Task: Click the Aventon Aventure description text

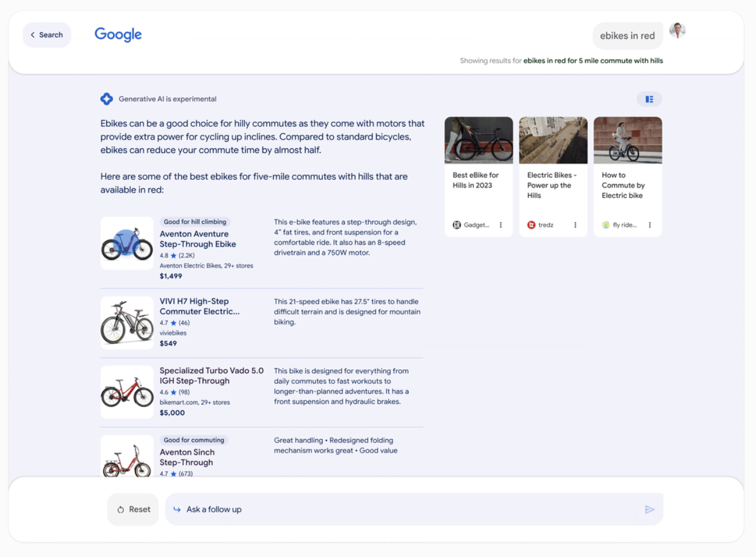Action: [346, 237]
